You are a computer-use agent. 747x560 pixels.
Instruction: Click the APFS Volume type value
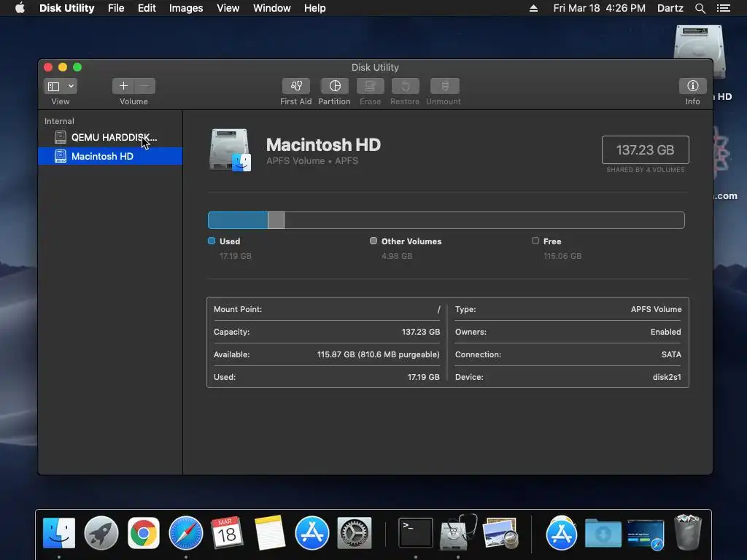click(x=656, y=309)
